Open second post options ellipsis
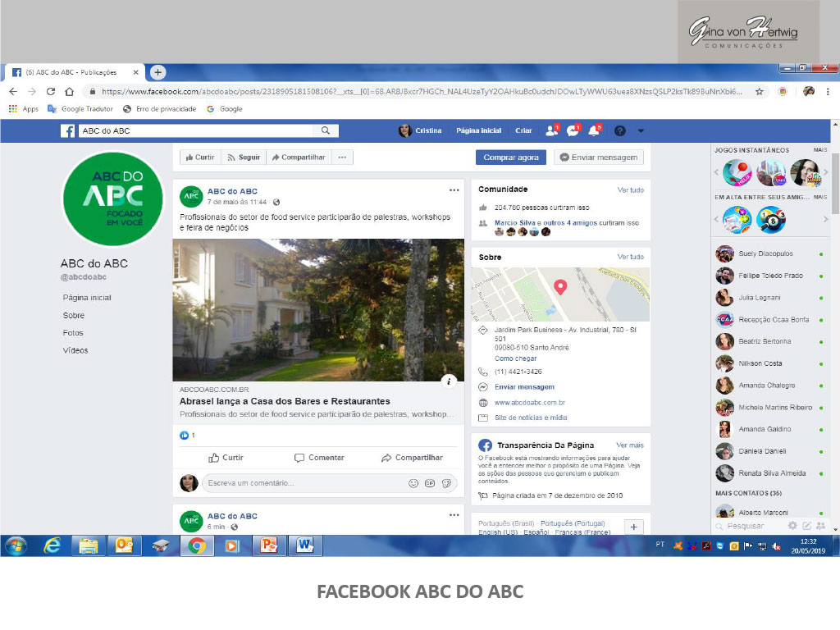 (454, 515)
